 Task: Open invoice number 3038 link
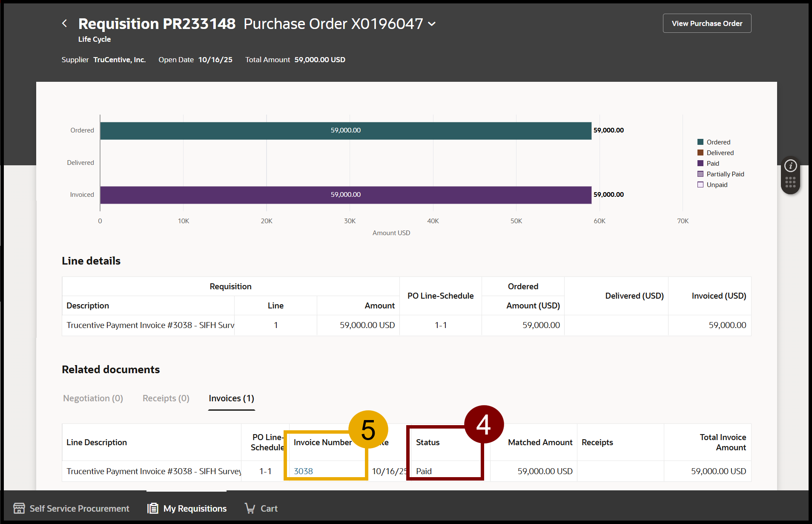pos(303,471)
